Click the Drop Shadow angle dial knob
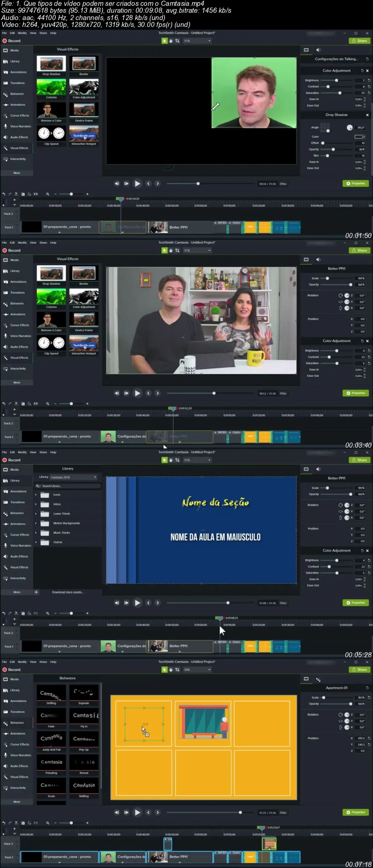Image resolution: width=373 pixels, height=868 pixels. point(350,128)
